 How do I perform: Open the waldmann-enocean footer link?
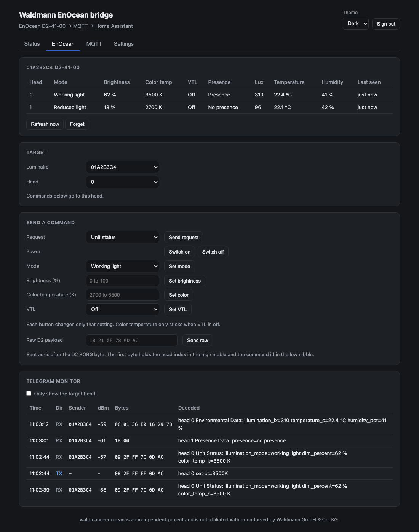102,519
